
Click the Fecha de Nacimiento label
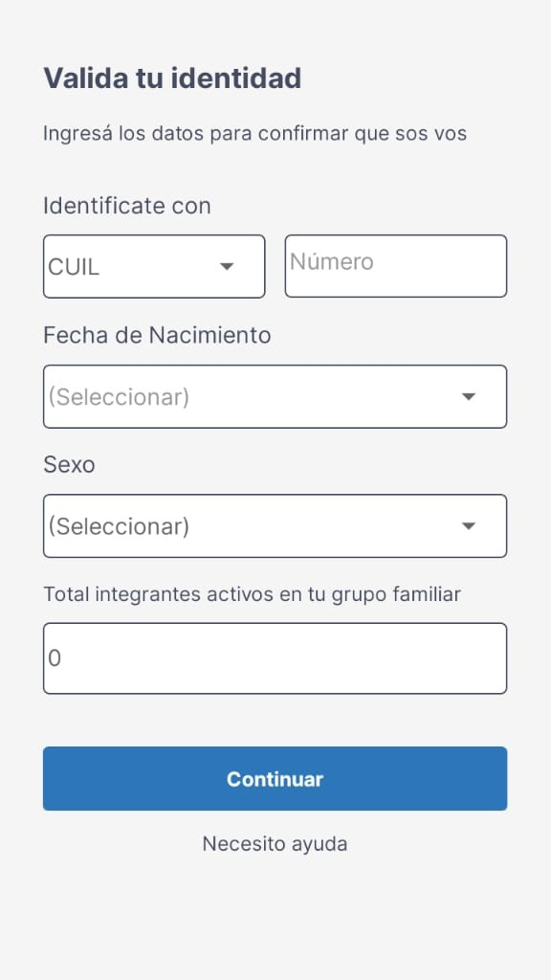156,336
